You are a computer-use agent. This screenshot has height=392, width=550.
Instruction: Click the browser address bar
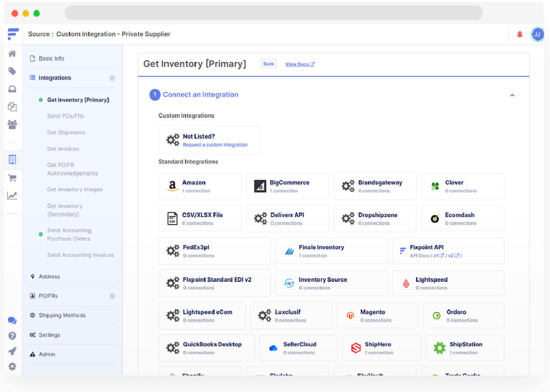click(274, 13)
